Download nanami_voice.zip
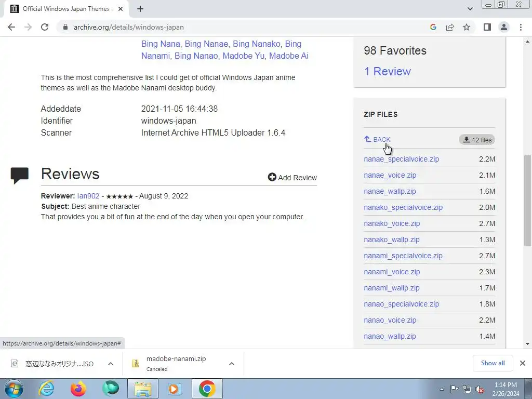 (x=392, y=272)
